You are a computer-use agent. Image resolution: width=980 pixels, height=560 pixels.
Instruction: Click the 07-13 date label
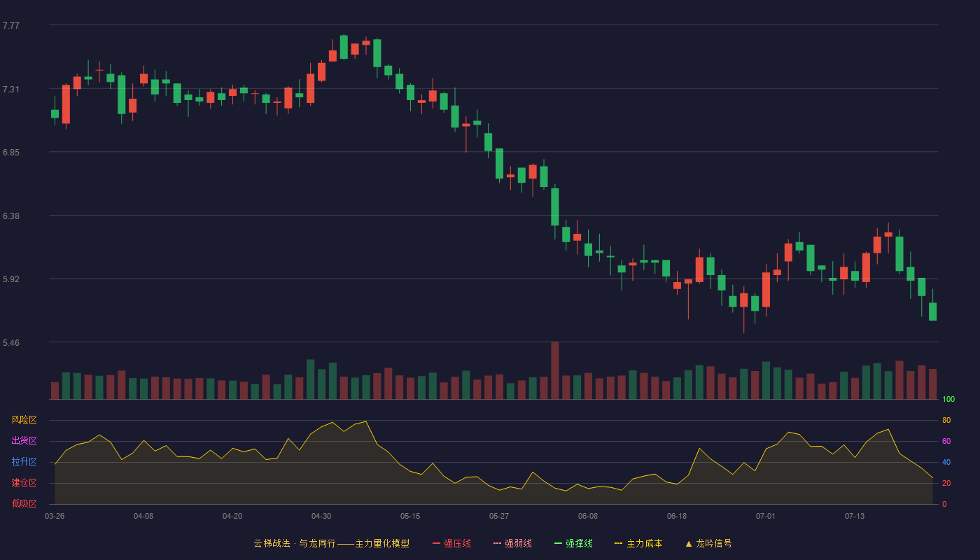coord(855,516)
